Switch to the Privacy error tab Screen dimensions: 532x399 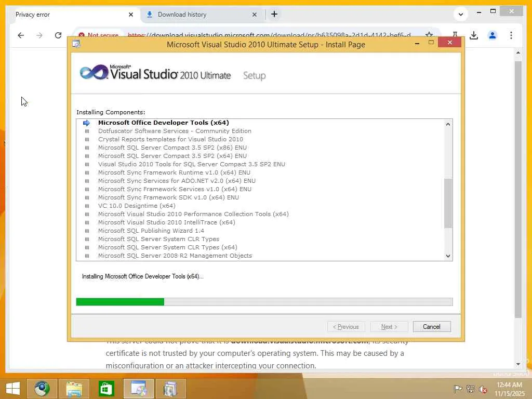tap(72, 15)
